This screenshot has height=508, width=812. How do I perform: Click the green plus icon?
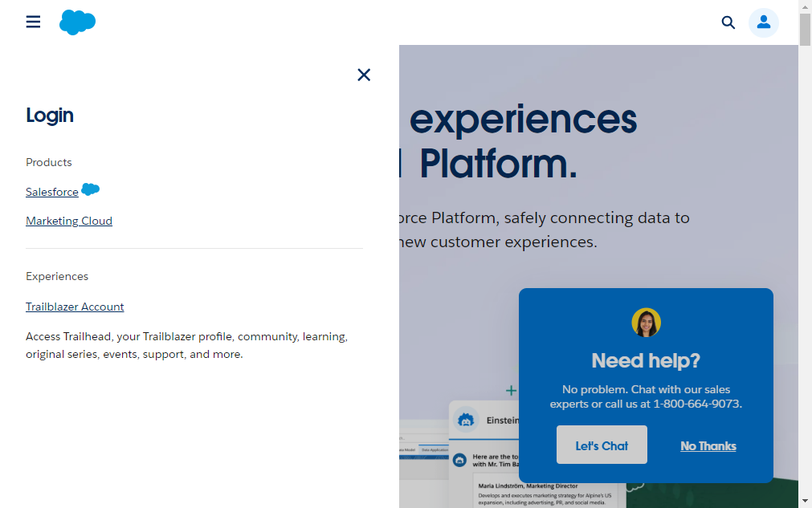coord(511,391)
